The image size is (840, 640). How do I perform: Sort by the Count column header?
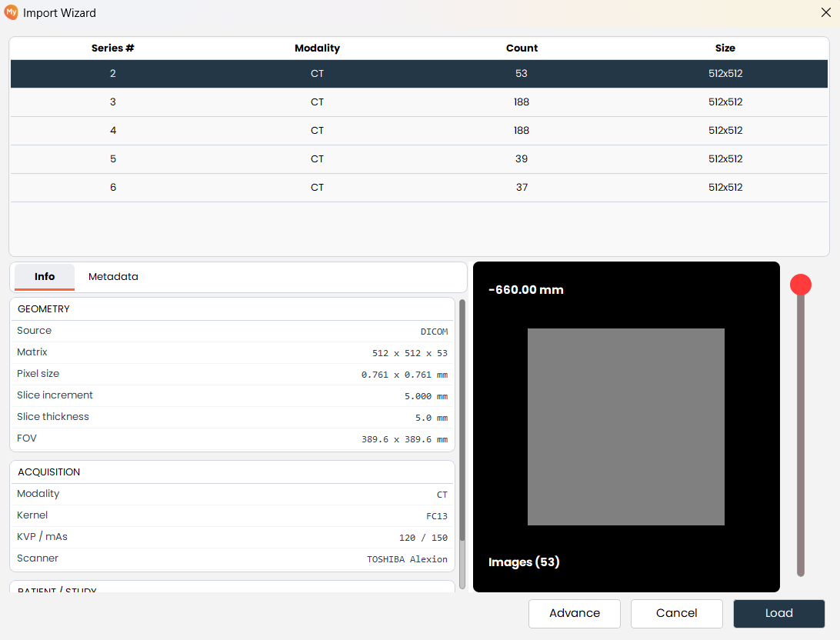(x=522, y=48)
